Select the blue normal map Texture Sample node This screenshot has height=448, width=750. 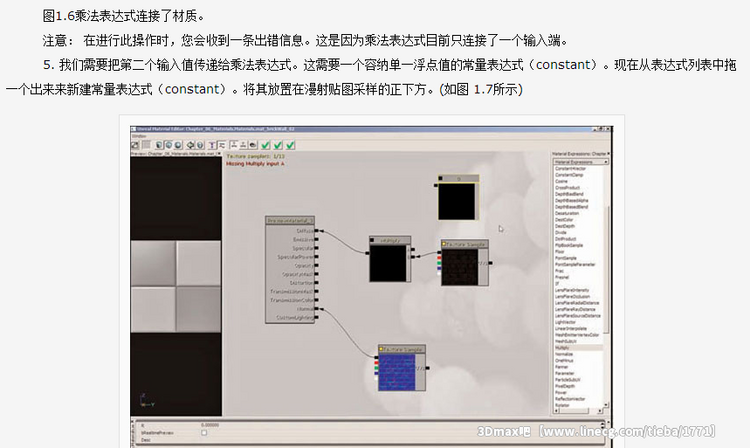(402, 368)
